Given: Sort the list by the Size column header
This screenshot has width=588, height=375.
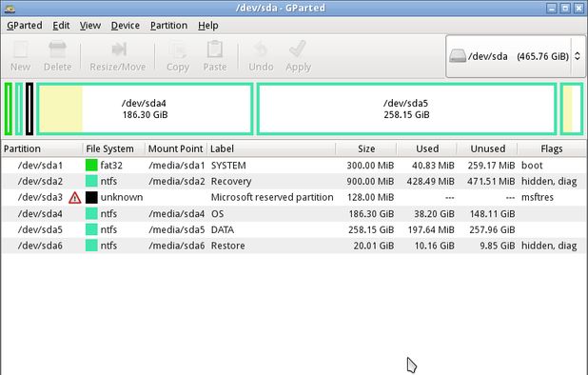Looking at the screenshot, I should pyautogui.click(x=366, y=148).
